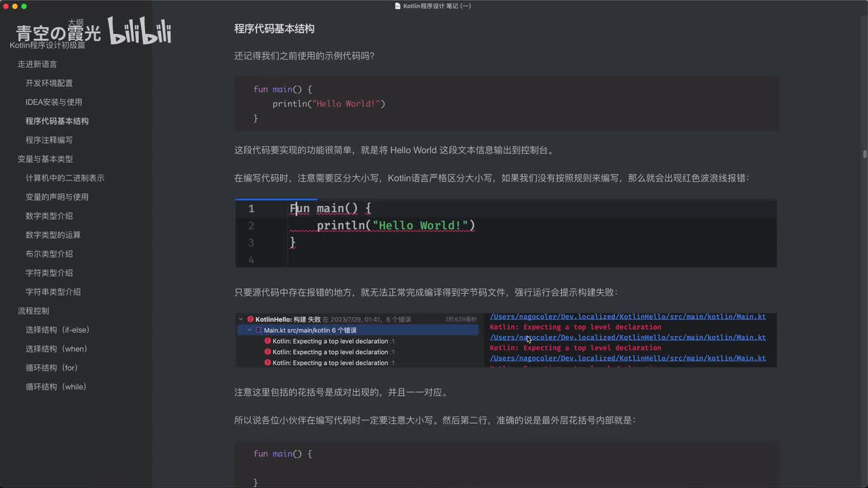This screenshot has height=488, width=868.
Task: Click the paragraph starting 所以说各位小伙伴
Action: 435,420
